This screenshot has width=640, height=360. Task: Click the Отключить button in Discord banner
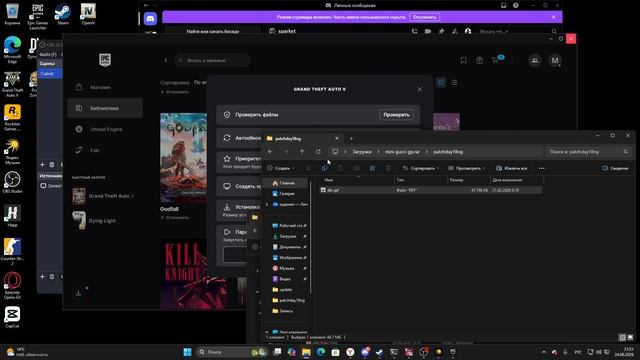424,17
